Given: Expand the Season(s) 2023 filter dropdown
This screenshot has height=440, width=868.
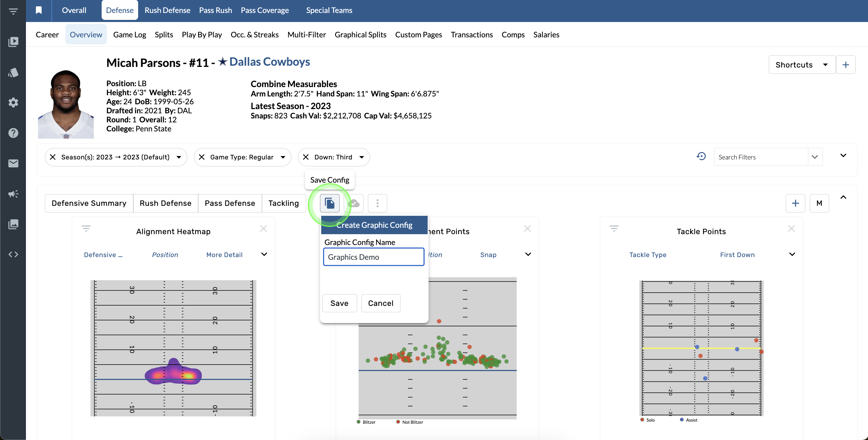Looking at the screenshot, I should pyautogui.click(x=179, y=157).
